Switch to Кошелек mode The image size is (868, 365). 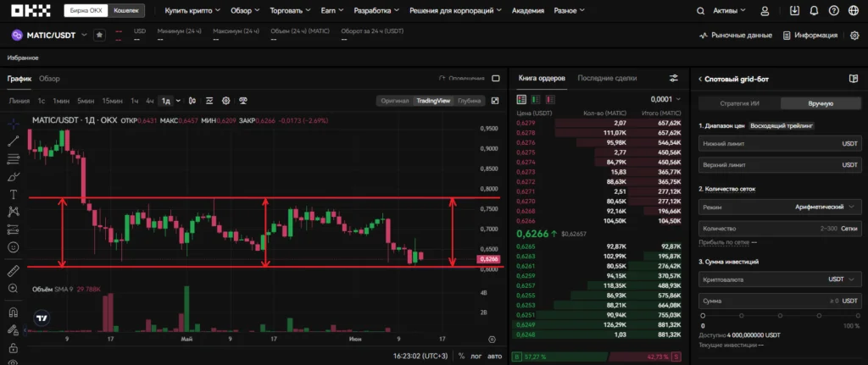point(125,10)
